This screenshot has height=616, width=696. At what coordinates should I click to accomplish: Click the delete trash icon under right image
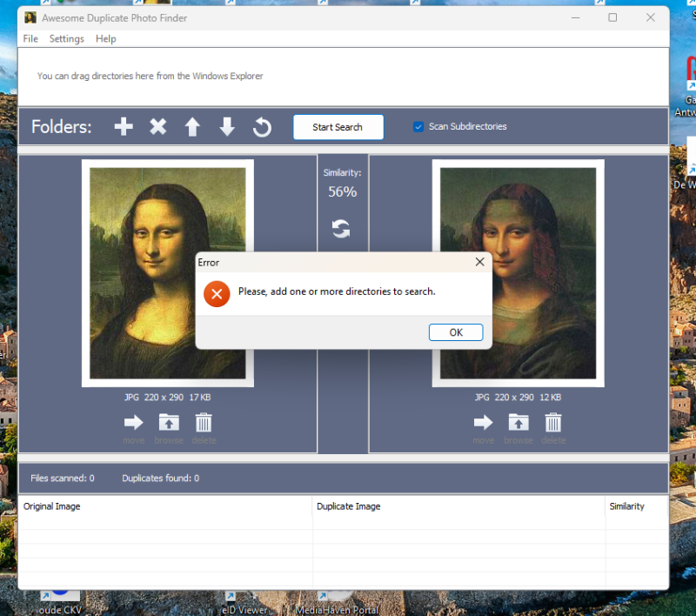[x=553, y=422]
